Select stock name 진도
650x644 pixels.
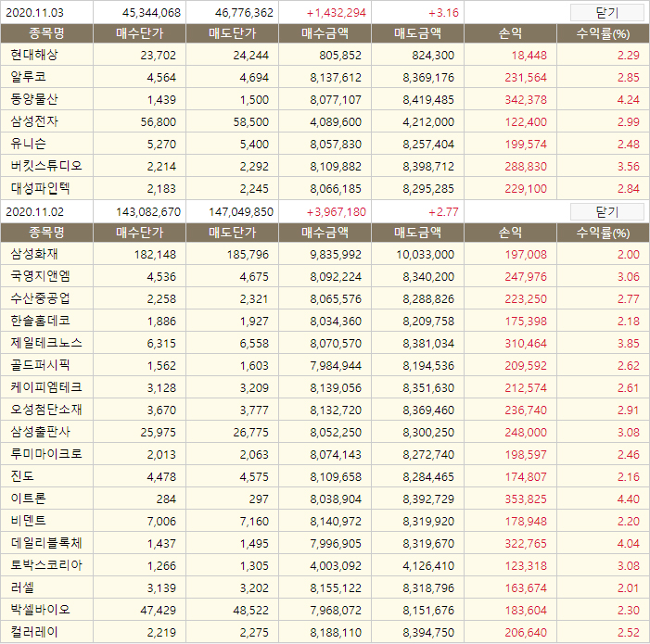pos(22,476)
